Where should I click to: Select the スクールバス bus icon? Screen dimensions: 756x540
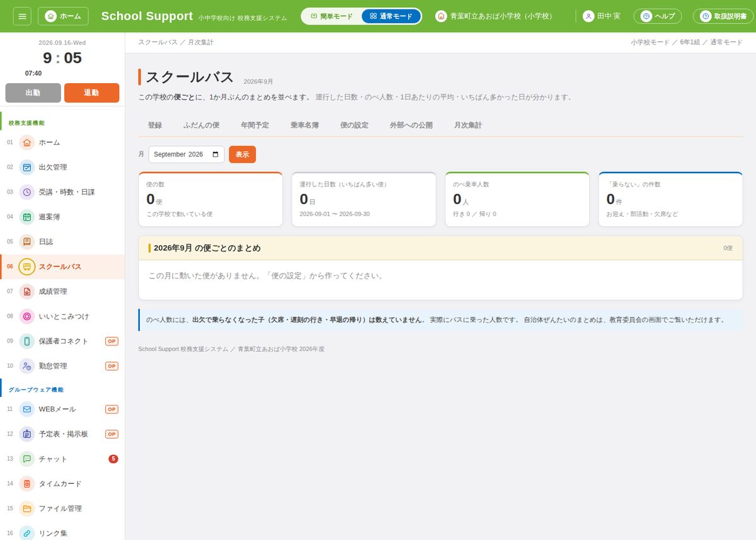(27, 267)
